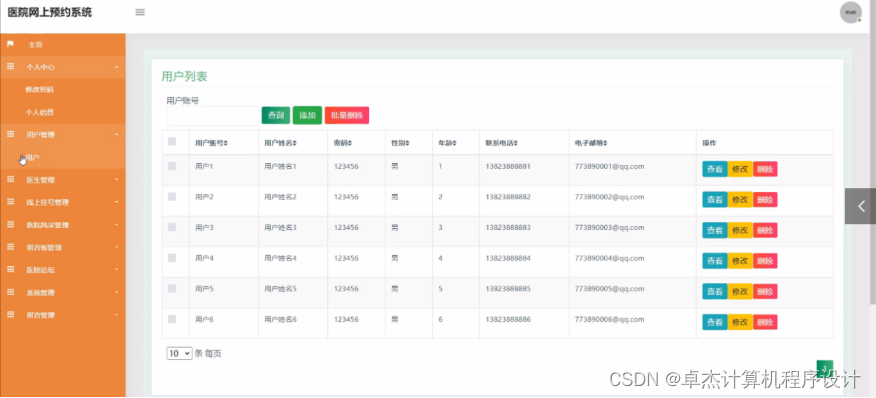Click 修改 for row 用户5
Image resolution: width=876 pixels, height=398 pixels.
tap(740, 291)
